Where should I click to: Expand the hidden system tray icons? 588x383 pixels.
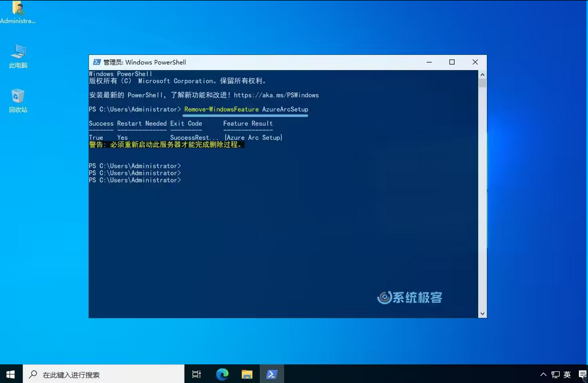pyautogui.click(x=543, y=375)
